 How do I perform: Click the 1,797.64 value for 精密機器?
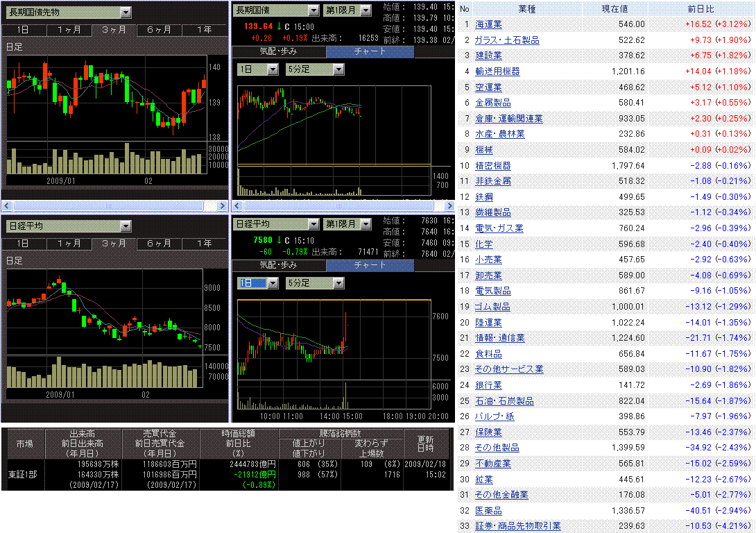tap(628, 165)
